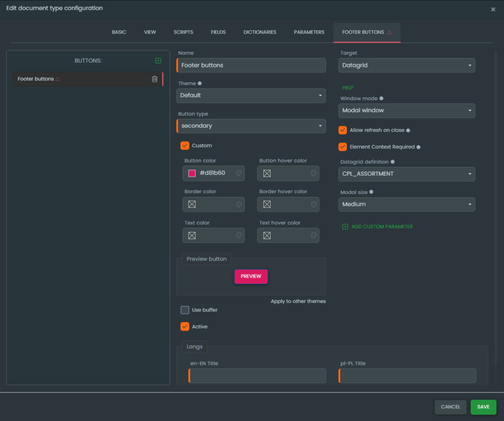Open the palette picker for Border color
504x421 pixels.
239,204
